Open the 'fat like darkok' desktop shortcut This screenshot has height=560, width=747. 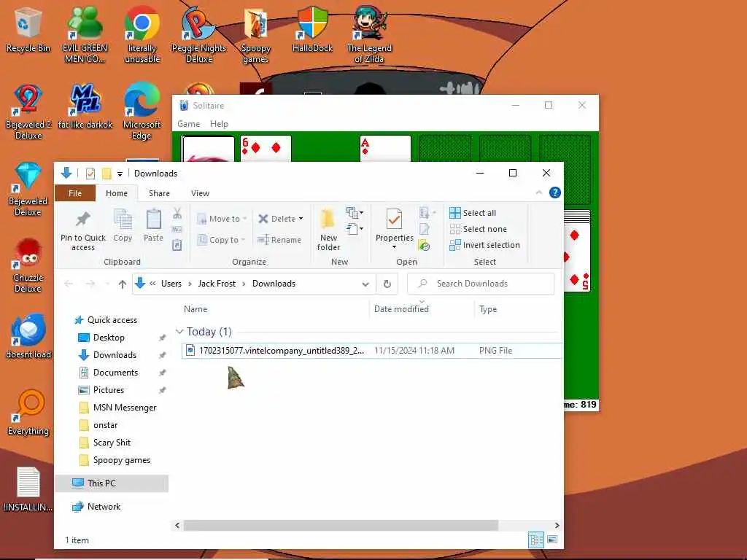point(85,106)
